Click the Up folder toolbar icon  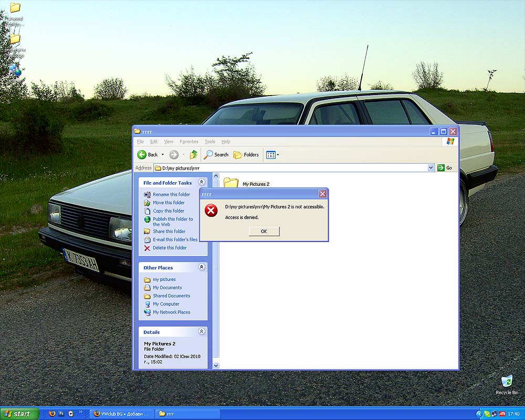point(194,154)
